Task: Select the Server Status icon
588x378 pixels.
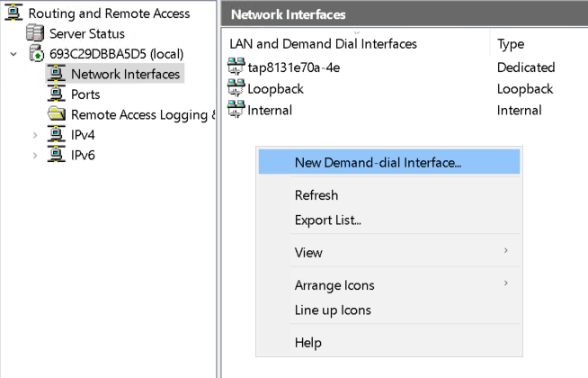Action: click(x=36, y=34)
